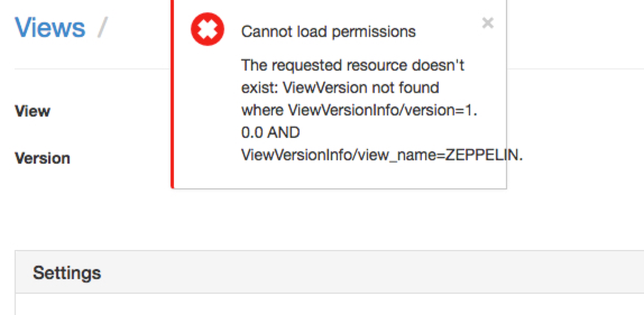Click the Views breadcrumb link

click(50, 28)
